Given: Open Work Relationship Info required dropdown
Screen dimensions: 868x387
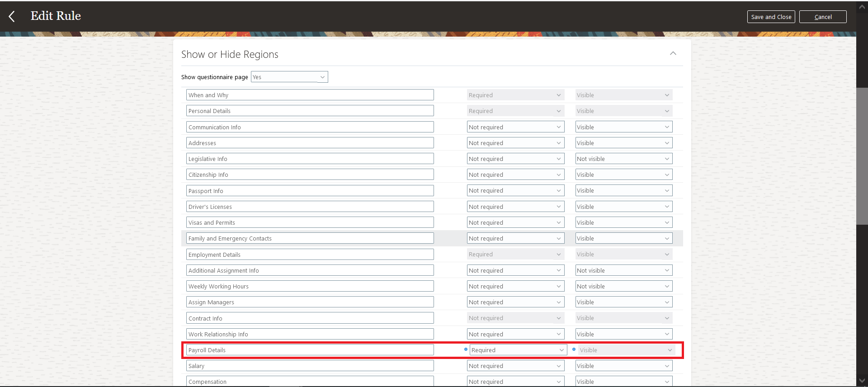Looking at the screenshot, I should [515, 334].
